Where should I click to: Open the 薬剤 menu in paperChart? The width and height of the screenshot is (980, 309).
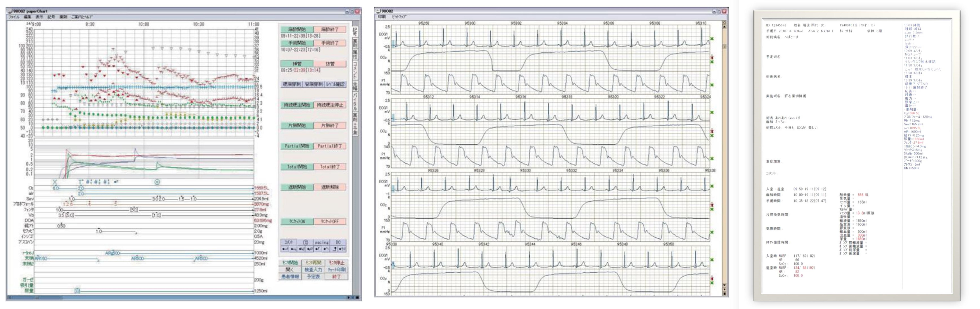63,17
